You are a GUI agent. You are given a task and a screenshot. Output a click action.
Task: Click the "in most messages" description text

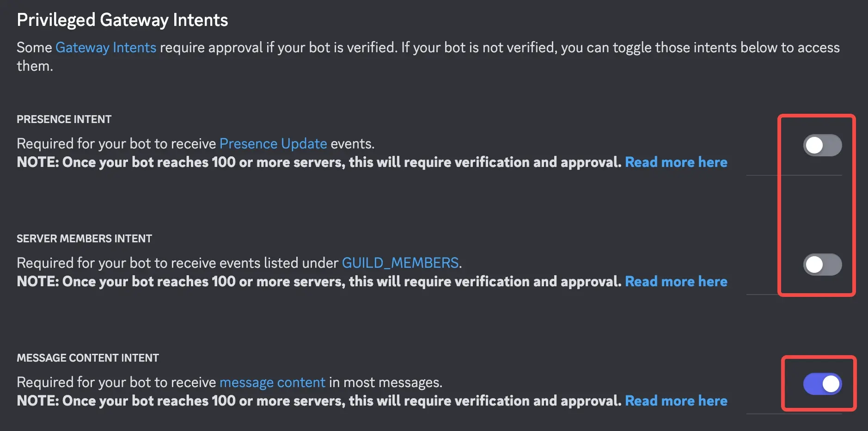pyautogui.click(x=385, y=382)
